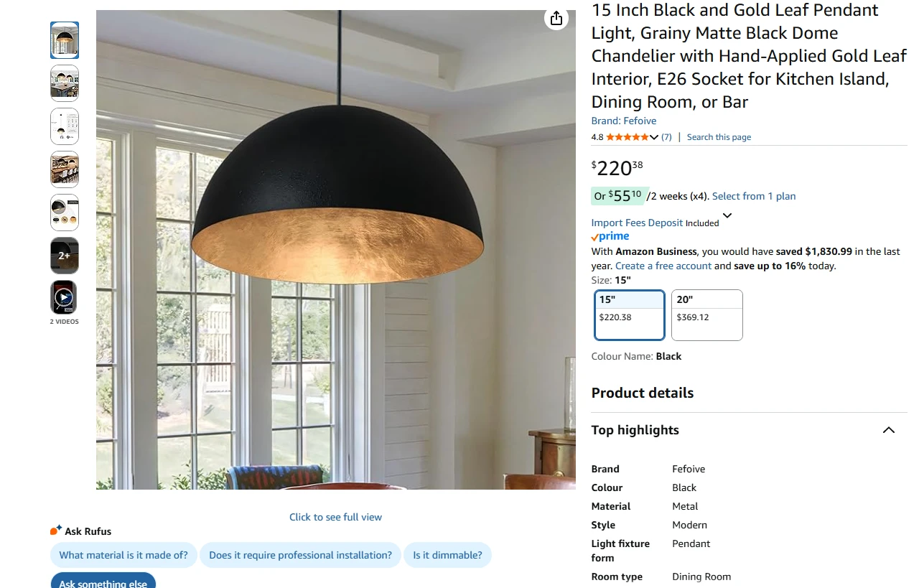This screenshot has height=588, width=919.
Task: View the gold interior colour swatches thumbnail
Action: [x=64, y=212]
